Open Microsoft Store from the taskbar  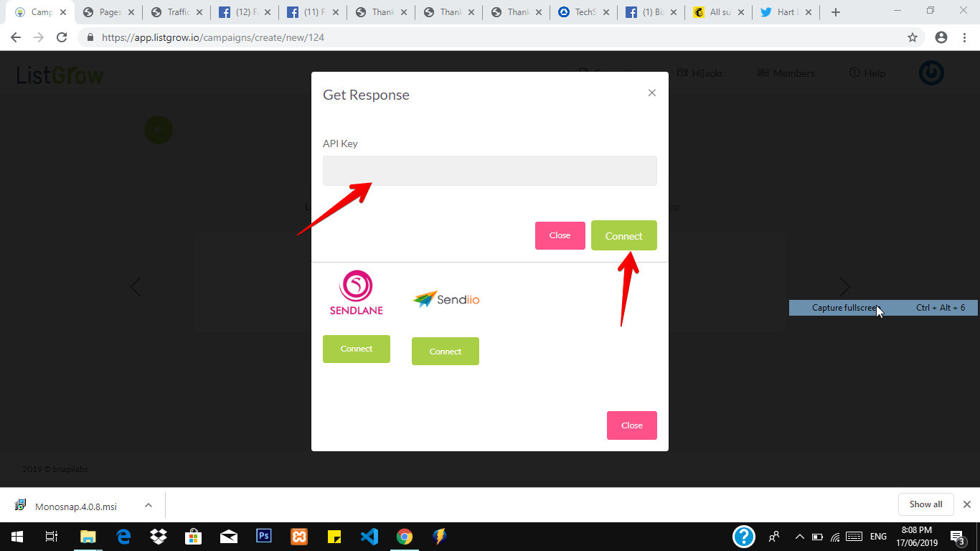click(194, 537)
